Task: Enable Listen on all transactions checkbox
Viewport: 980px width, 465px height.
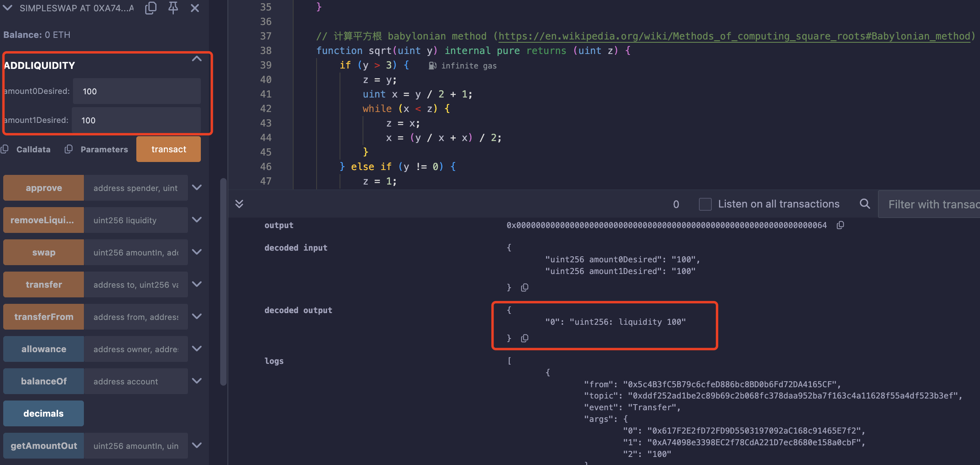Action: 705,204
